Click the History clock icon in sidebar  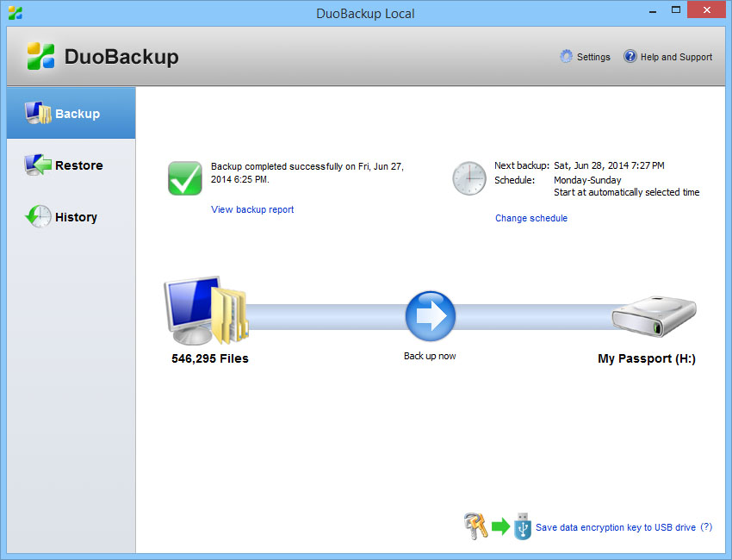[x=38, y=216]
